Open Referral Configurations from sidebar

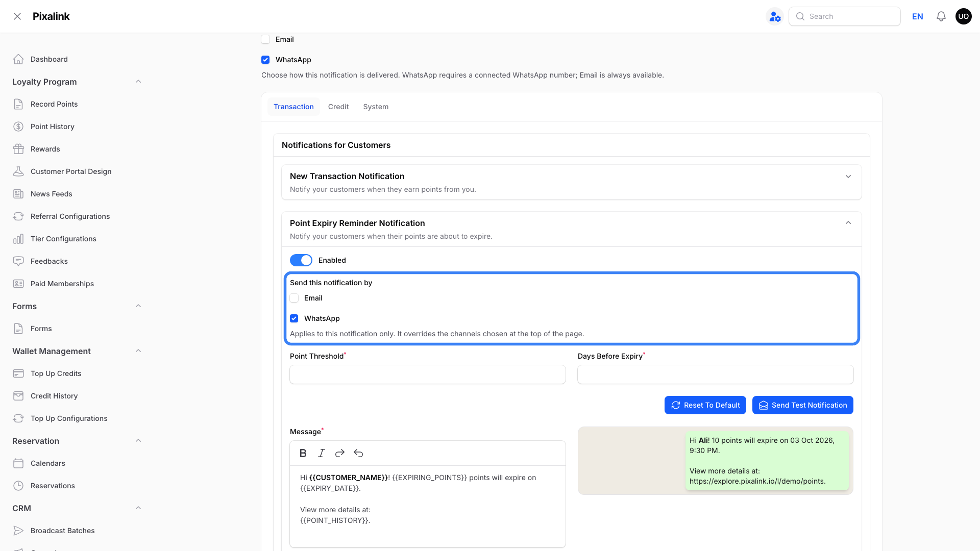70,216
